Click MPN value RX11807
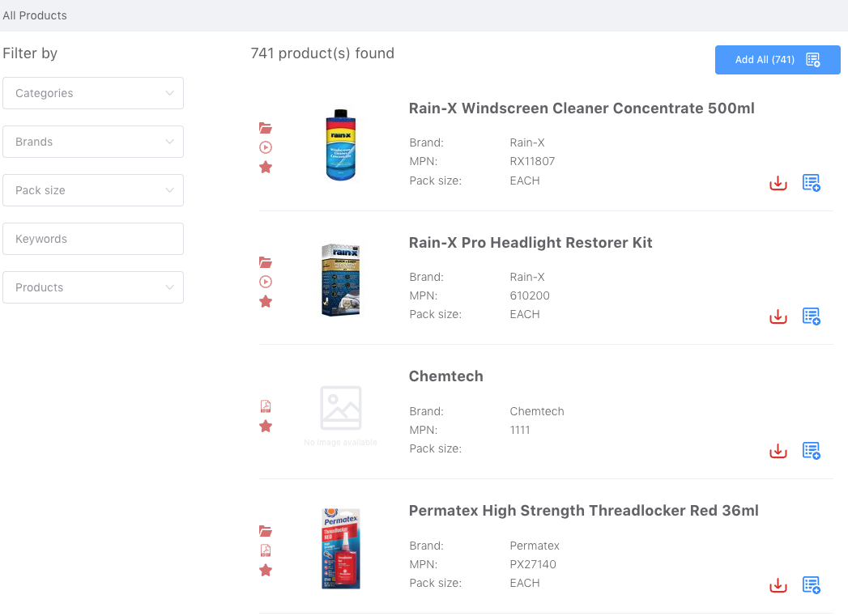848x616 pixels. 532,162
